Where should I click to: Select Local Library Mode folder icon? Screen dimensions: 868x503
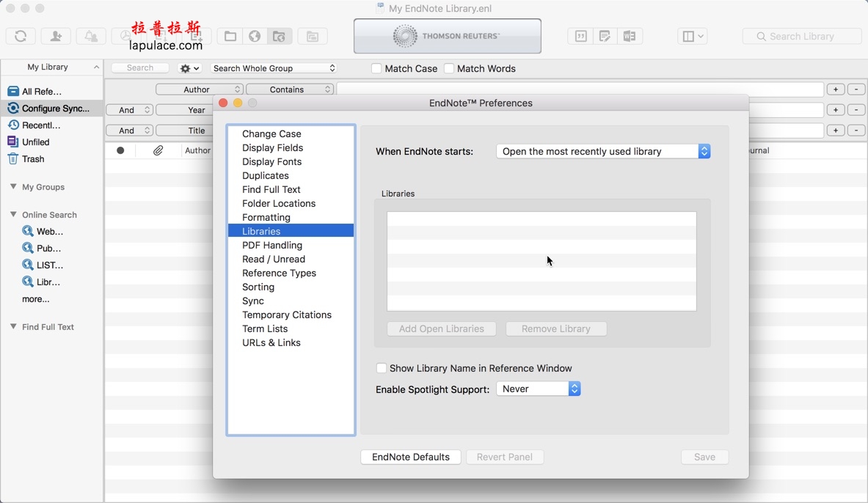point(230,36)
